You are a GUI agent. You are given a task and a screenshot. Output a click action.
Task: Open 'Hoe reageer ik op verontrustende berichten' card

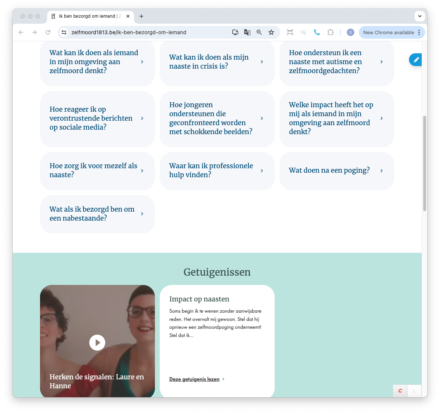click(x=97, y=118)
